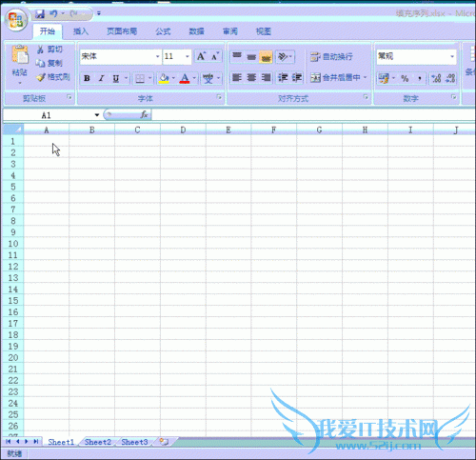Switch to 数据 ribbon tab
Image resolution: width=476 pixels, height=460 pixels.
point(197,31)
